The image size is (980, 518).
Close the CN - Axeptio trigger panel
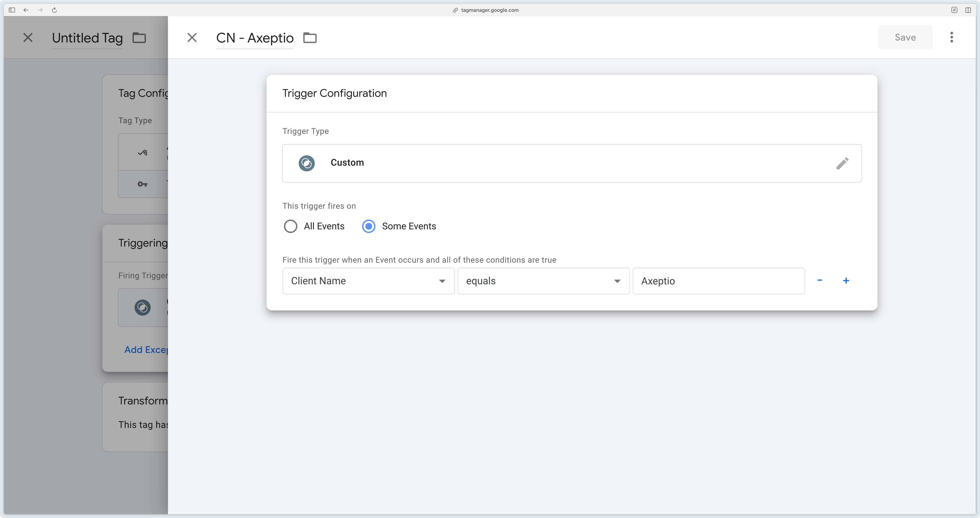click(192, 37)
